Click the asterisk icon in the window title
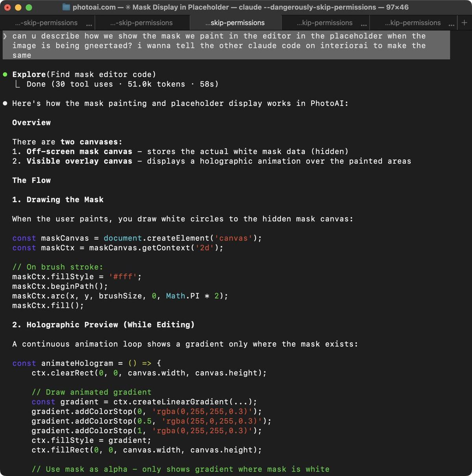Screen dimensions: 472x476 pos(128,7)
